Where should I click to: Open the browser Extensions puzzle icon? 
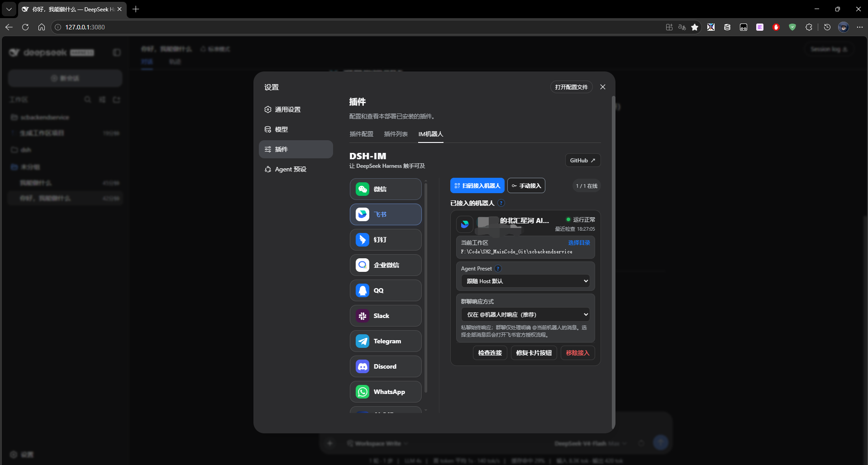[809, 27]
